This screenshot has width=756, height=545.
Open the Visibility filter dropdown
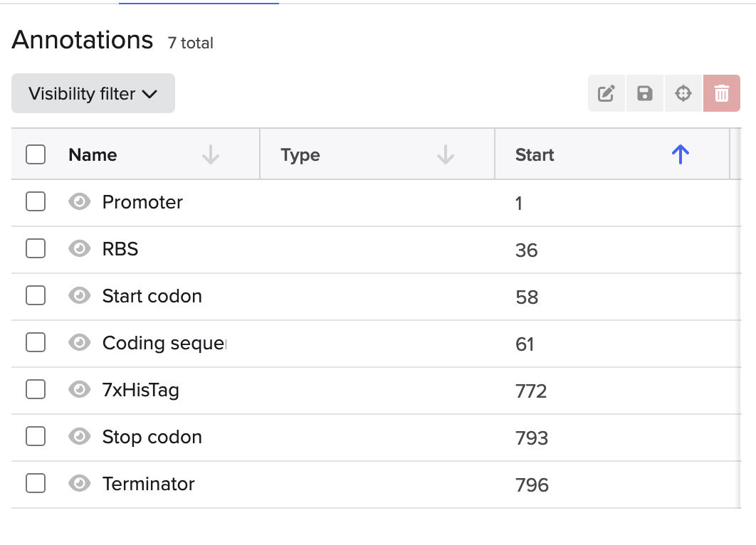coord(93,93)
